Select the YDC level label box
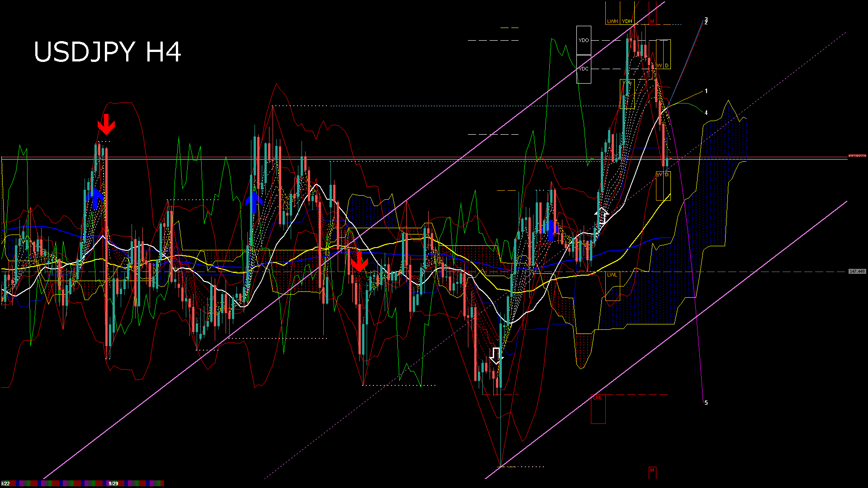The height and width of the screenshot is (488, 868). pos(584,69)
